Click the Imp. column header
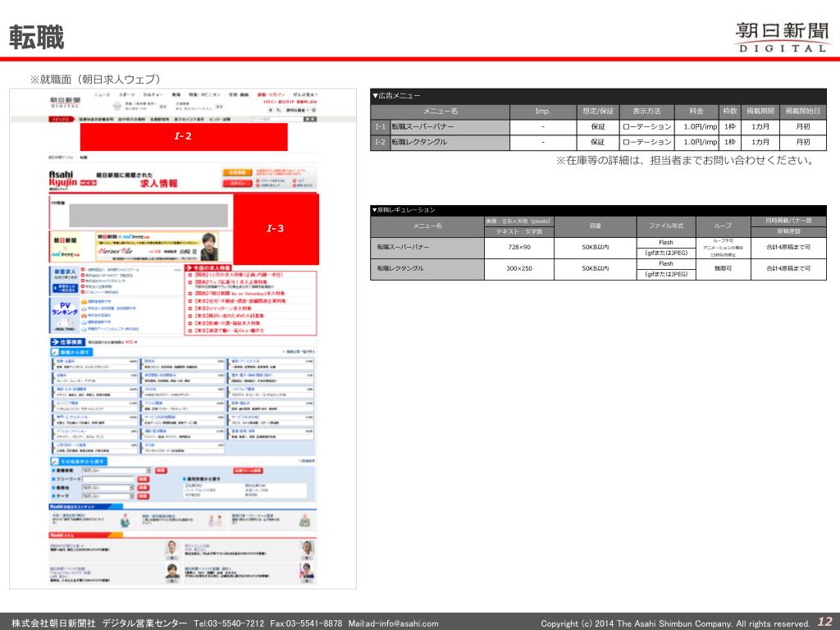This screenshot has width=840, height=630. coord(543,111)
